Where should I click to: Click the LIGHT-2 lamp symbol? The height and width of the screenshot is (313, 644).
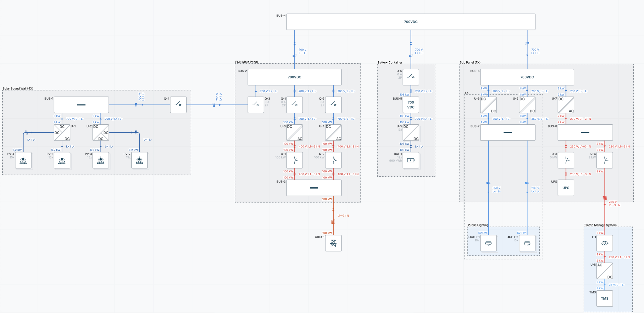coord(527,243)
